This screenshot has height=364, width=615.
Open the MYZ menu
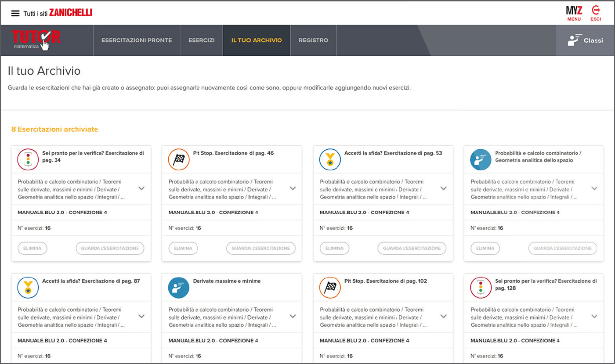click(574, 13)
